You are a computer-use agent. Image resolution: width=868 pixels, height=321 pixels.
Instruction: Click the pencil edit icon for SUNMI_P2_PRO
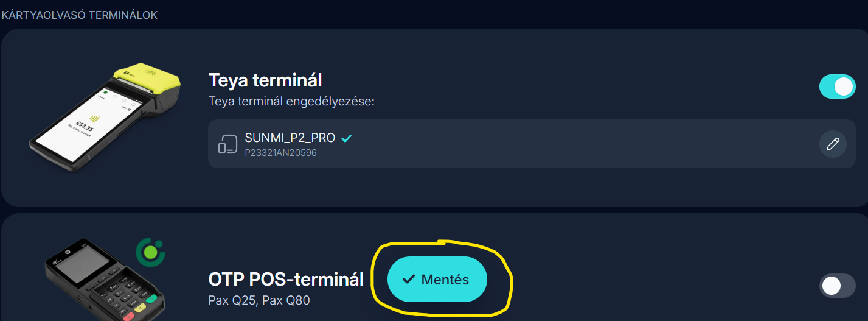pos(833,144)
